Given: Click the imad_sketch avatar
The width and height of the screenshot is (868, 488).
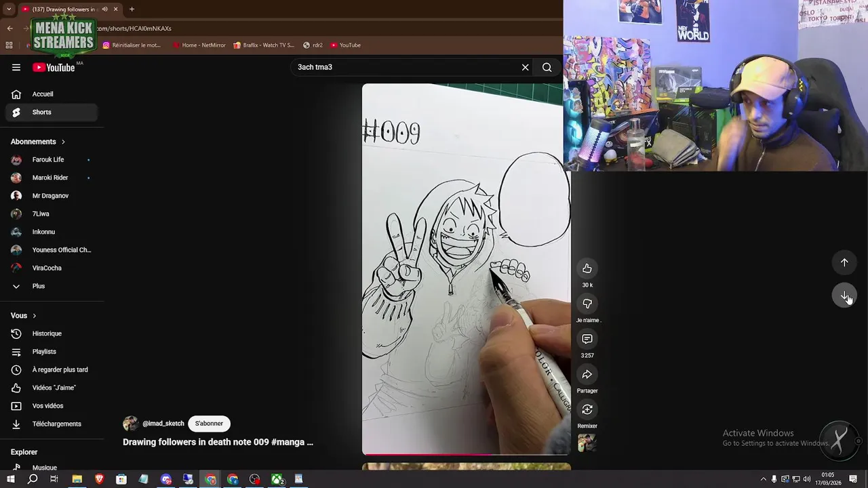Looking at the screenshot, I should click(x=130, y=424).
